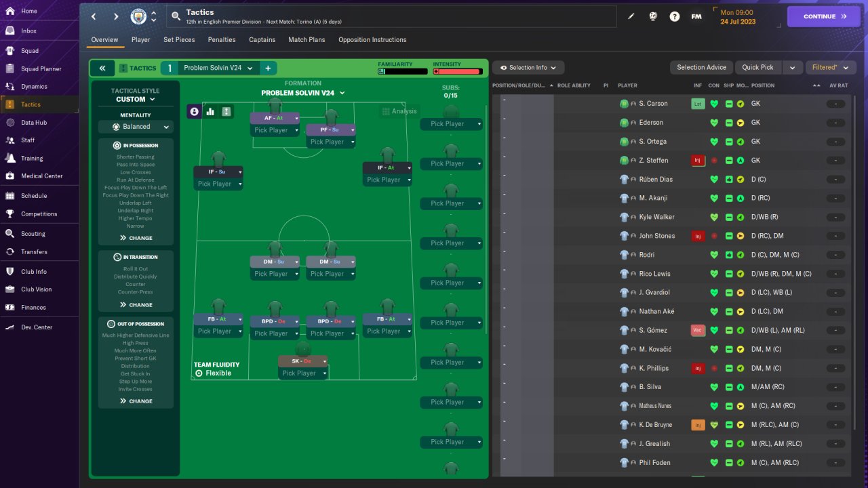Click Z. Steffen's Inj injury badge
Image resolution: width=868 pixels, height=488 pixels.
(x=696, y=161)
